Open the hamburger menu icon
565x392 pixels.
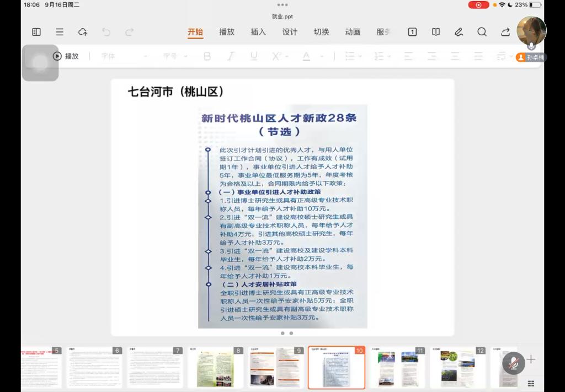click(x=60, y=32)
